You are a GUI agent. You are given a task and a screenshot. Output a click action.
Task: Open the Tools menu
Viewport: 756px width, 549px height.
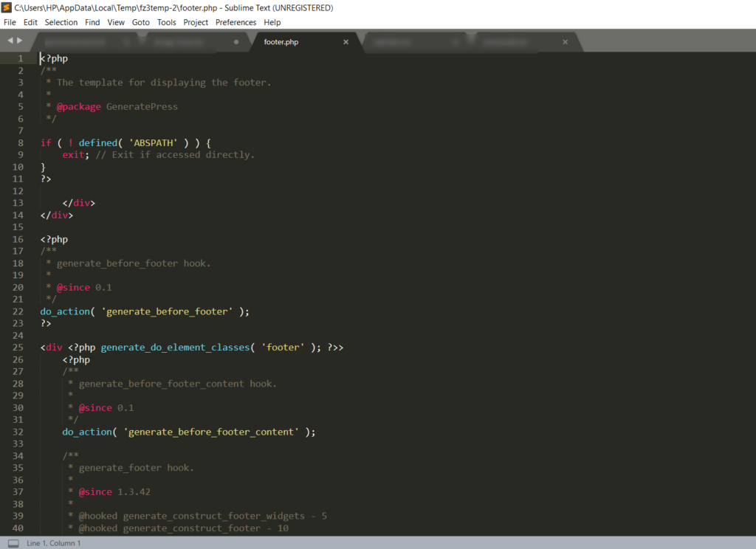pos(167,22)
